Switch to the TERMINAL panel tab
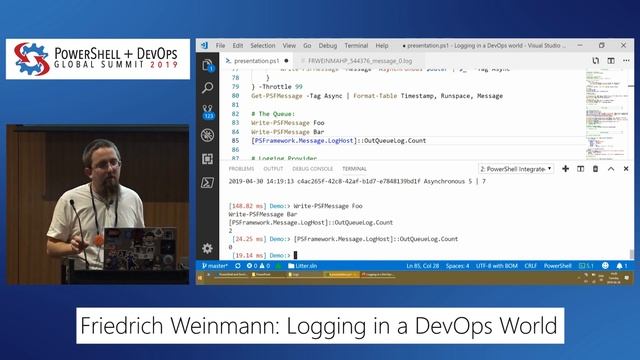 coord(354,169)
